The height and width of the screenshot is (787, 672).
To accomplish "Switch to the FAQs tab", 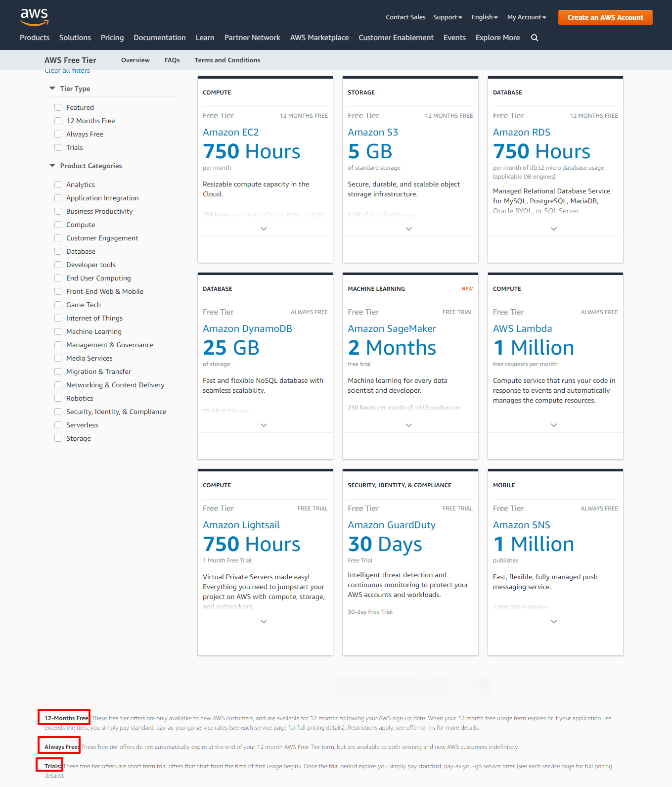I will coord(172,60).
